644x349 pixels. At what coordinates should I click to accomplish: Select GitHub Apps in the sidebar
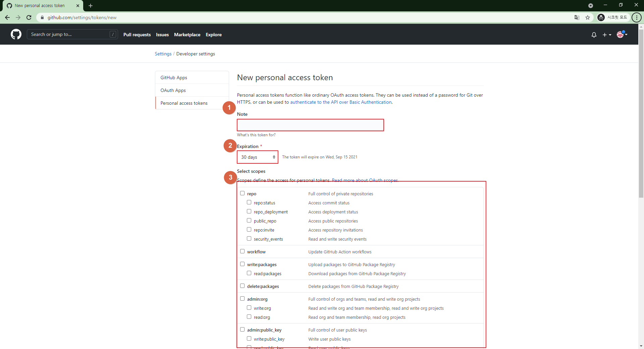(x=192, y=78)
